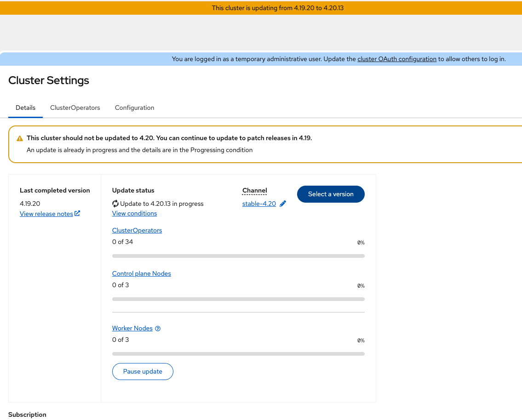Open the cluster OAuth configuration link
The width and height of the screenshot is (522, 420).
[x=397, y=59]
